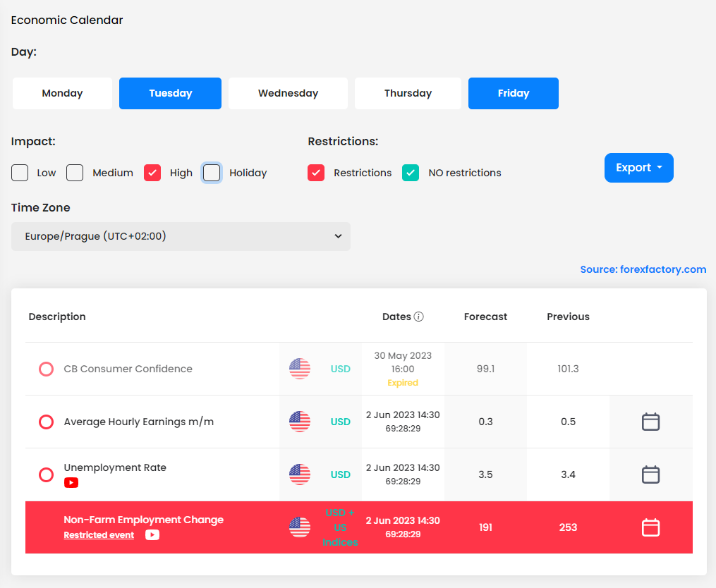Enable the Low impact checkbox
The height and width of the screenshot is (588, 716).
(x=20, y=173)
